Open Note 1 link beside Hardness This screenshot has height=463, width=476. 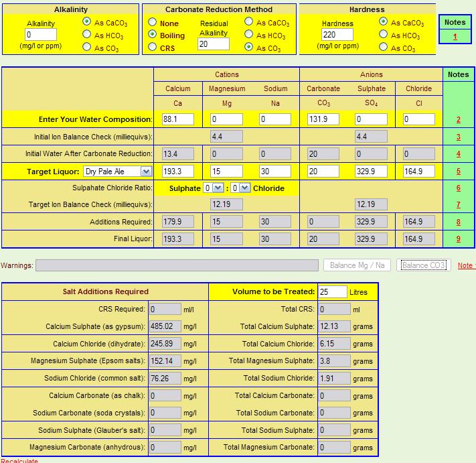click(x=455, y=37)
